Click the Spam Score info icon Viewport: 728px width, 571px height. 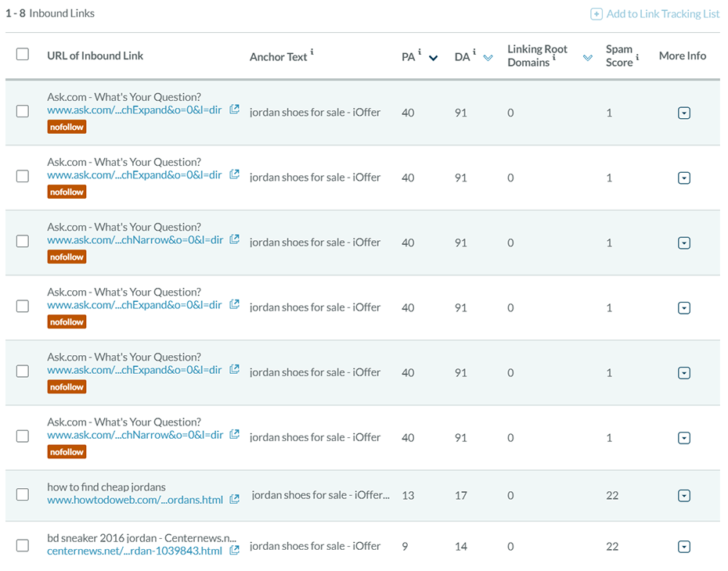click(637, 57)
